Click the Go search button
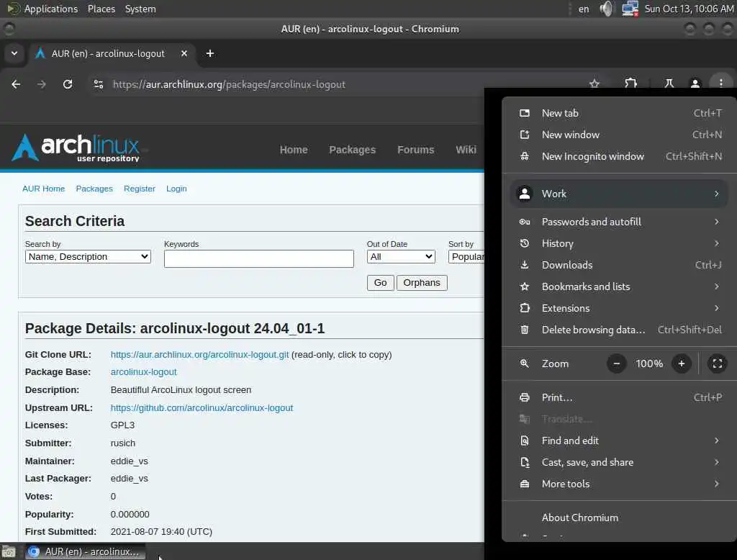 click(x=380, y=283)
